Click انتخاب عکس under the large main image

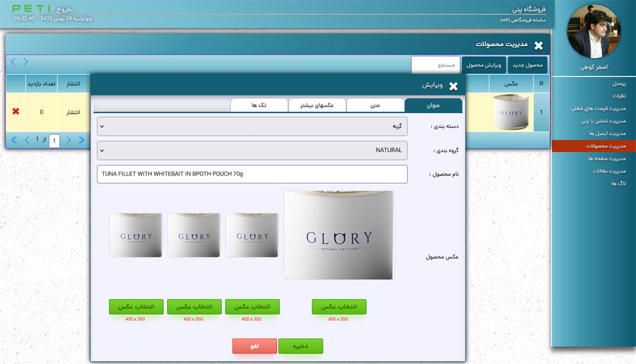(x=339, y=307)
